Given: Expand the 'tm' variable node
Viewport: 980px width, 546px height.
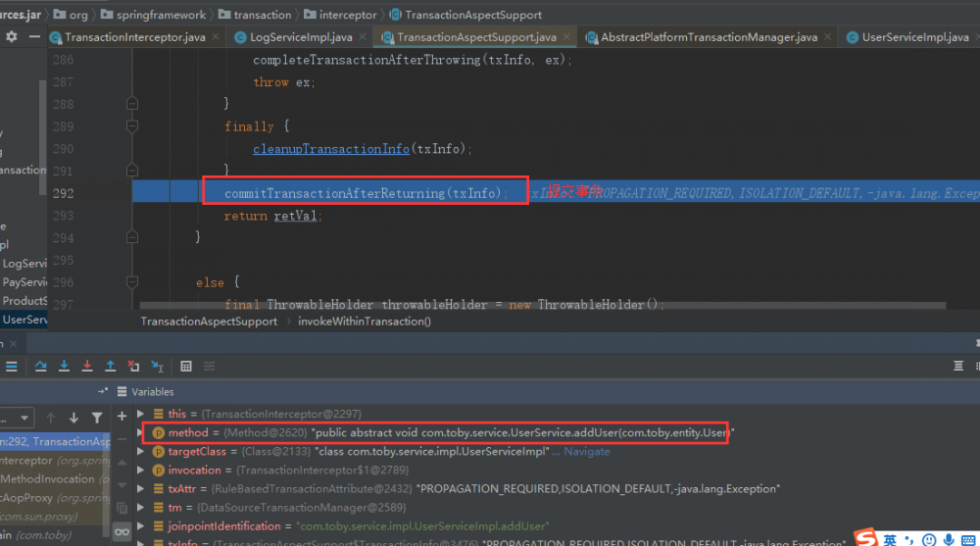Looking at the screenshot, I should click(140, 507).
